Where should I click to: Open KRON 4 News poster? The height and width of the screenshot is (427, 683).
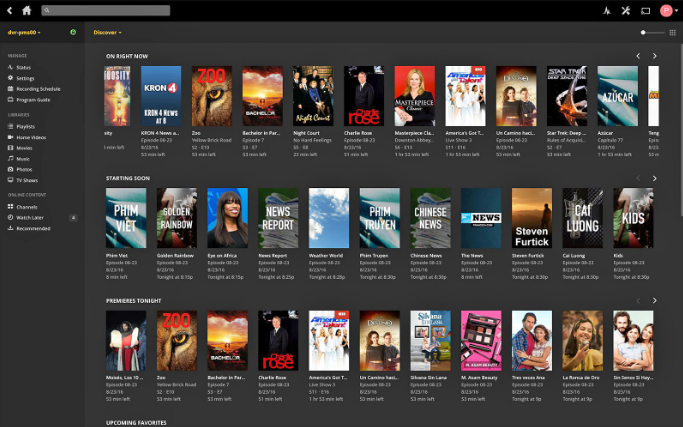[161, 96]
